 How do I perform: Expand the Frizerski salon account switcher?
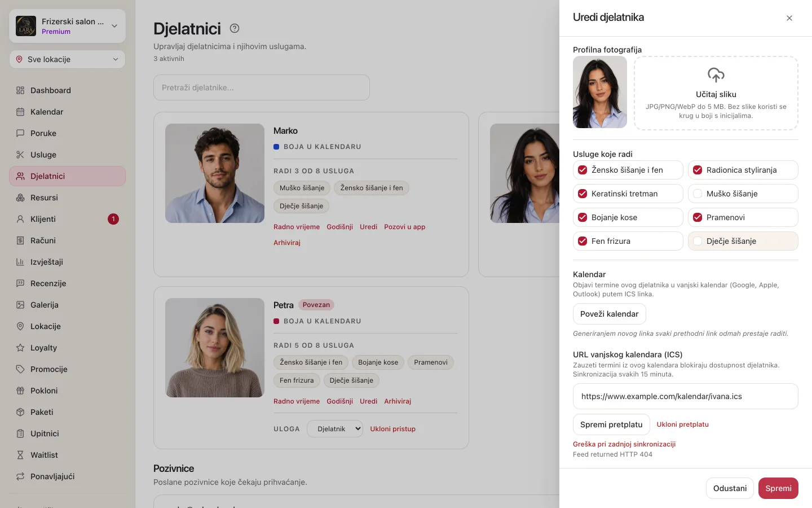tap(68, 26)
